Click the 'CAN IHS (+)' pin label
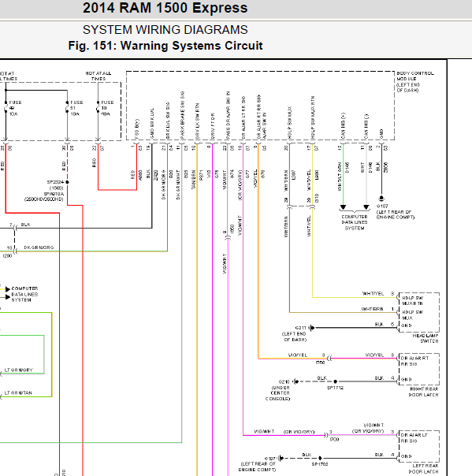Screen dimensions: 472x476 [343, 125]
